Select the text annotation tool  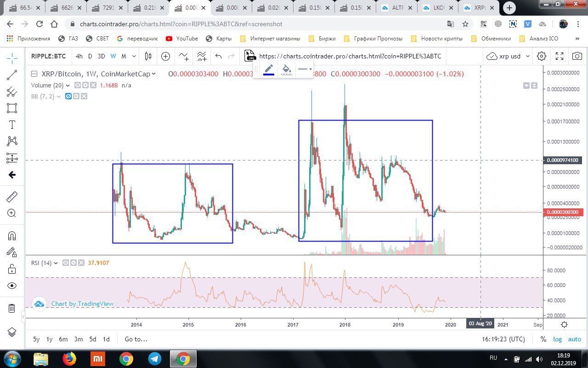pyautogui.click(x=12, y=125)
